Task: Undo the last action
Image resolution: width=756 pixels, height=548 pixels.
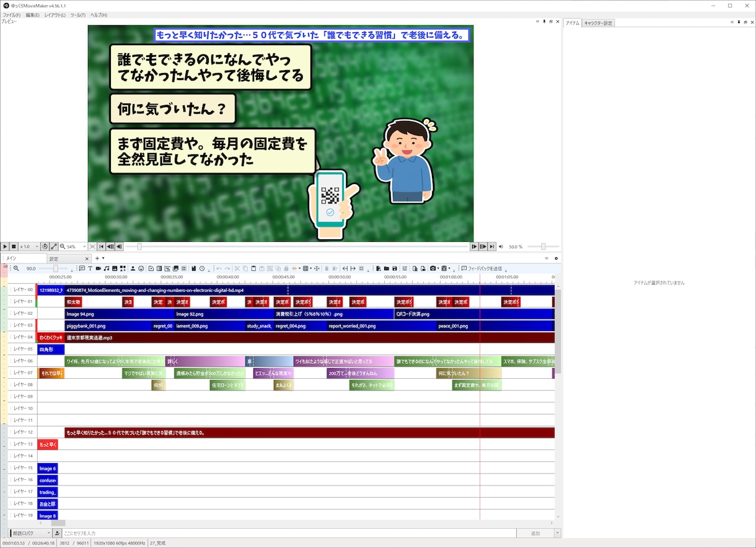Action: 219,268
